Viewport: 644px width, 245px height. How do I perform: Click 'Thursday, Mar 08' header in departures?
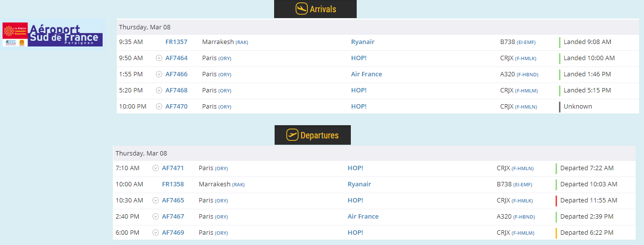coord(141,154)
